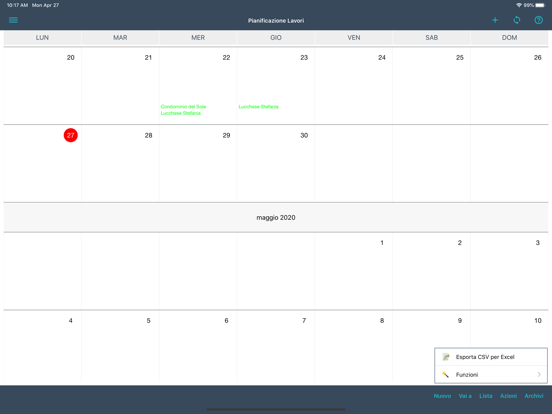This screenshot has width=552, height=414.
Task: Select May 7 in the calendar
Action: 304,320
